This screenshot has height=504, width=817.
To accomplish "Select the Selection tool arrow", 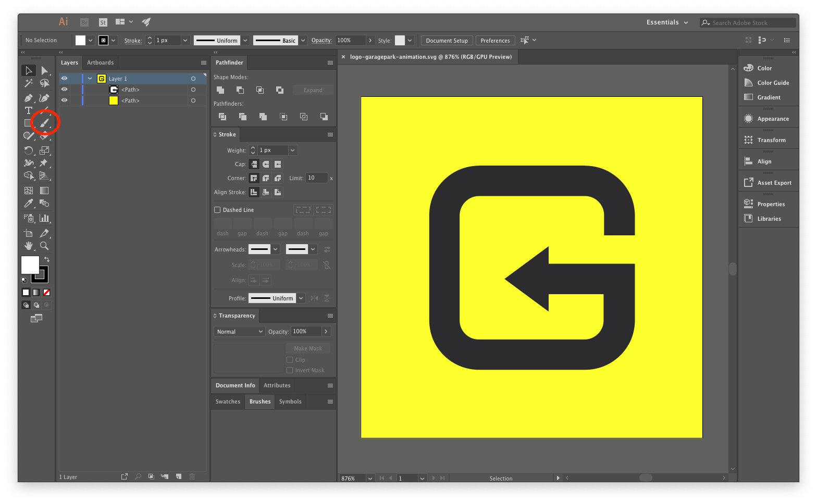I will [29, 70].
